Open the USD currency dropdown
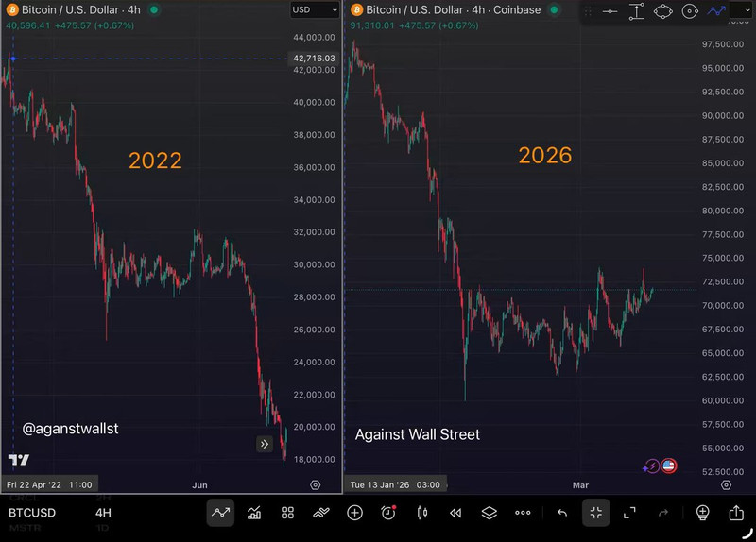The height and width of the screenshot is (542, 756). point(315,10)
